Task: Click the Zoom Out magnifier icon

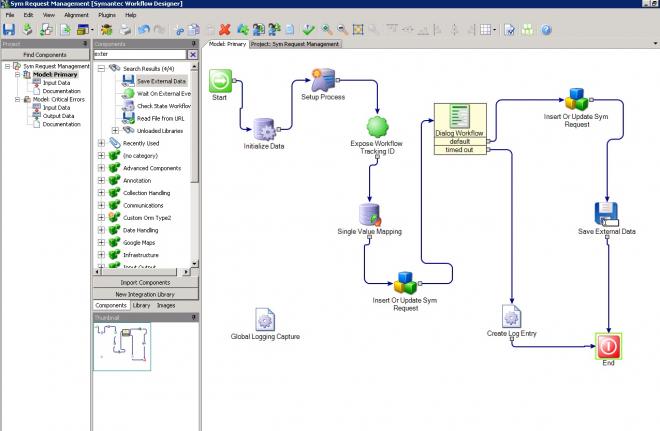Action: (x=342, y=30)
